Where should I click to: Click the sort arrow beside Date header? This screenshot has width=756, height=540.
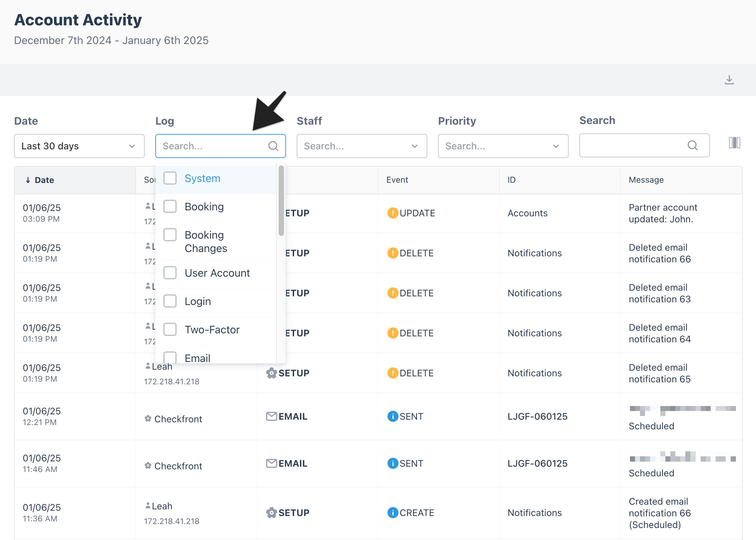(28, 180)
